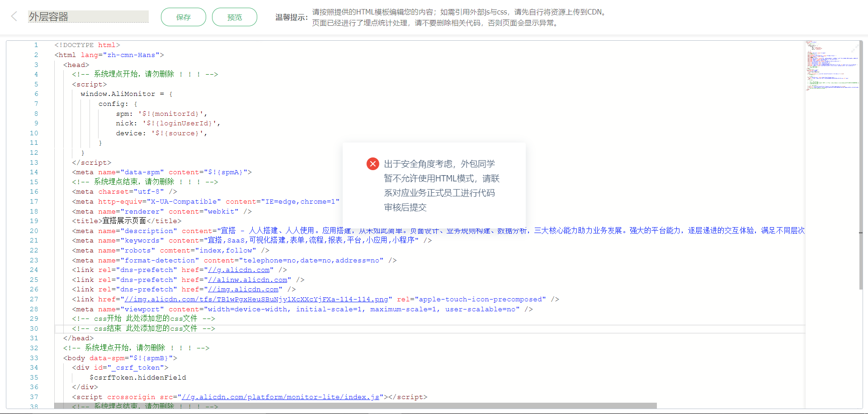This screenshot has height=414, width=868.
Task: Click the meta viewport line
Action: [x=302, y=309]
